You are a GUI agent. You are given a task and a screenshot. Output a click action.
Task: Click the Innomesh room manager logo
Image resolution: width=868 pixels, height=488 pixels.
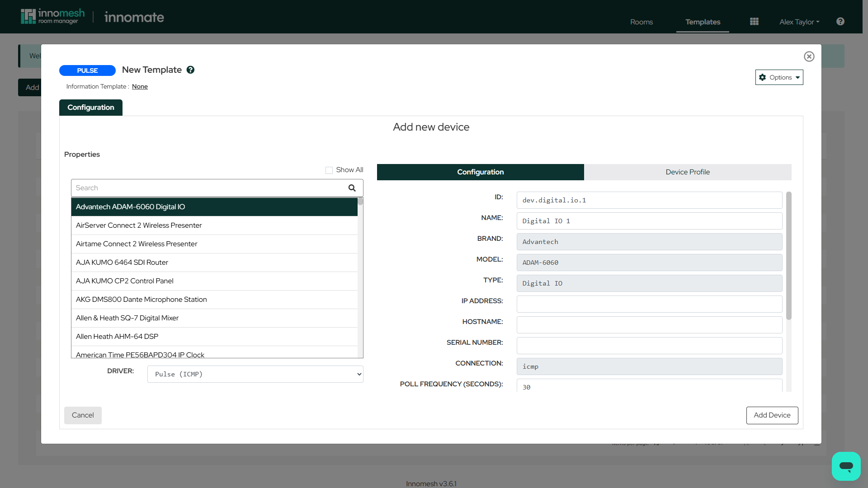[x=52, y=17]
